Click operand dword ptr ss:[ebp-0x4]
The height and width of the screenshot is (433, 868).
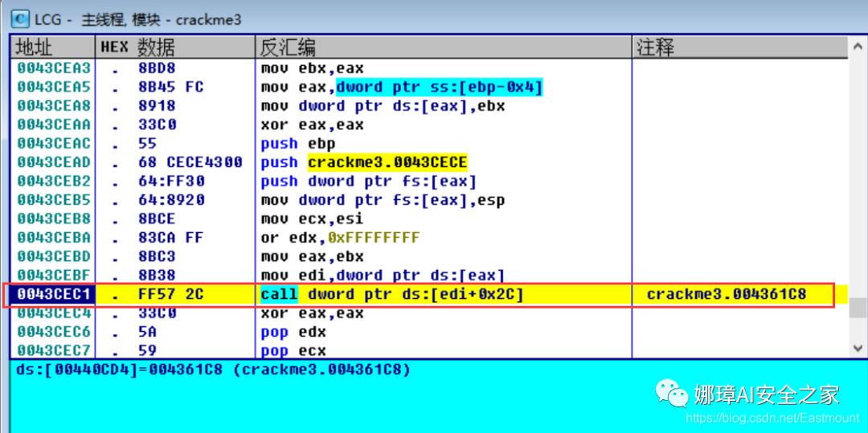point(440,88)
